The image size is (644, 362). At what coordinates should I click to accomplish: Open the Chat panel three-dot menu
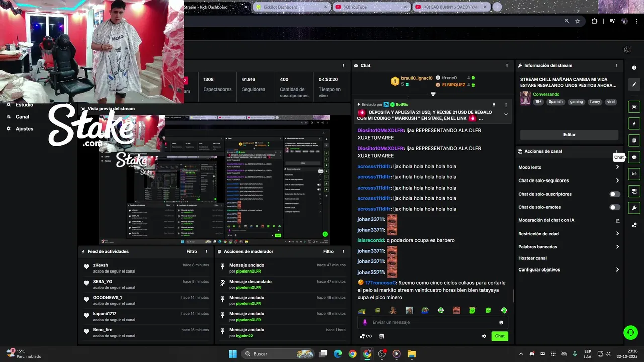[507, 66]
